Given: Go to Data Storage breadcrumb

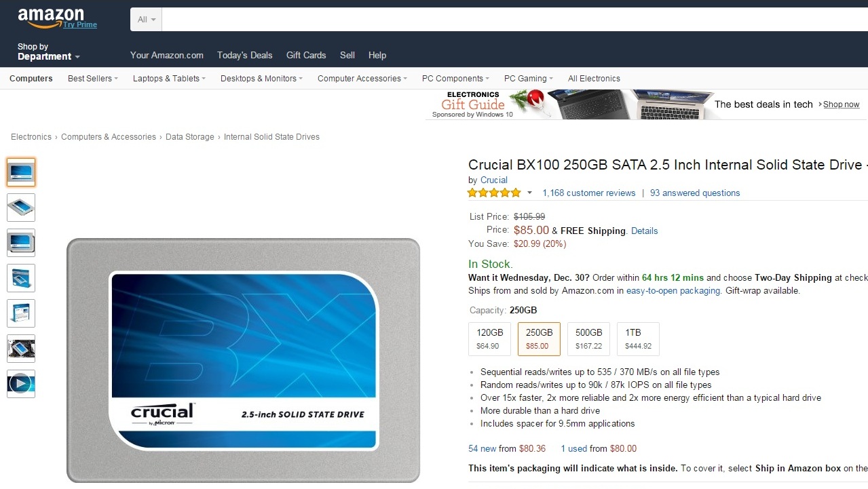Looking at the screenshot, I should click(x=190, y=137).
